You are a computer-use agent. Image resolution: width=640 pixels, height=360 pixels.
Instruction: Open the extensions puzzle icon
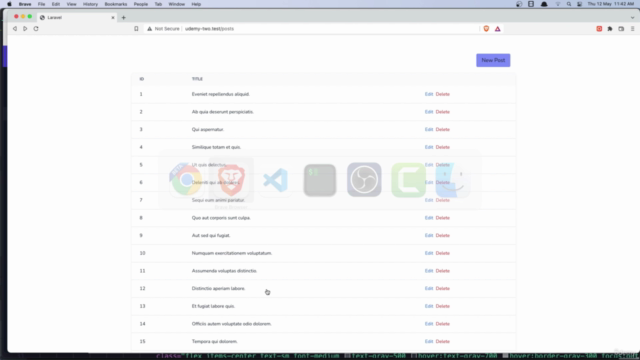point(610,29)
